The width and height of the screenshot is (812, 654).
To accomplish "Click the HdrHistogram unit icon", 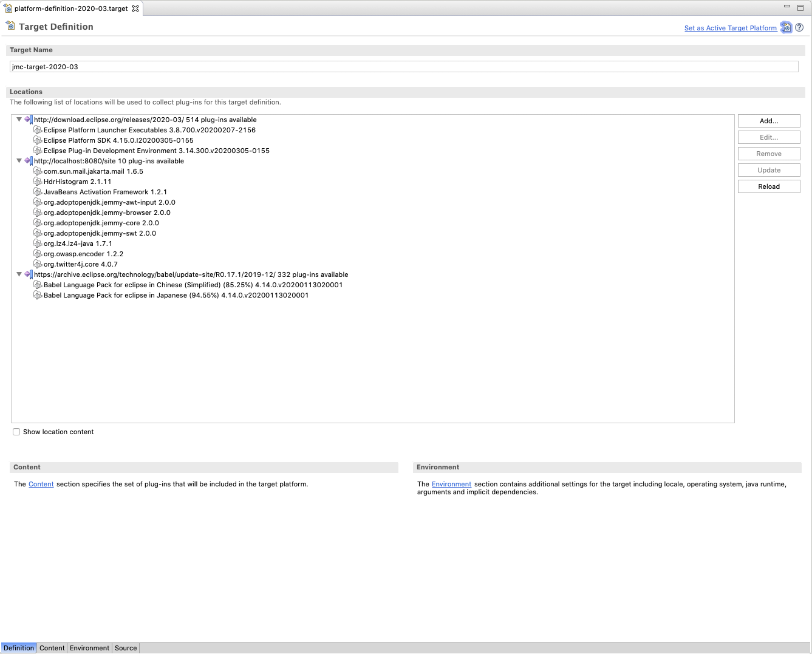I will [38, 182].
